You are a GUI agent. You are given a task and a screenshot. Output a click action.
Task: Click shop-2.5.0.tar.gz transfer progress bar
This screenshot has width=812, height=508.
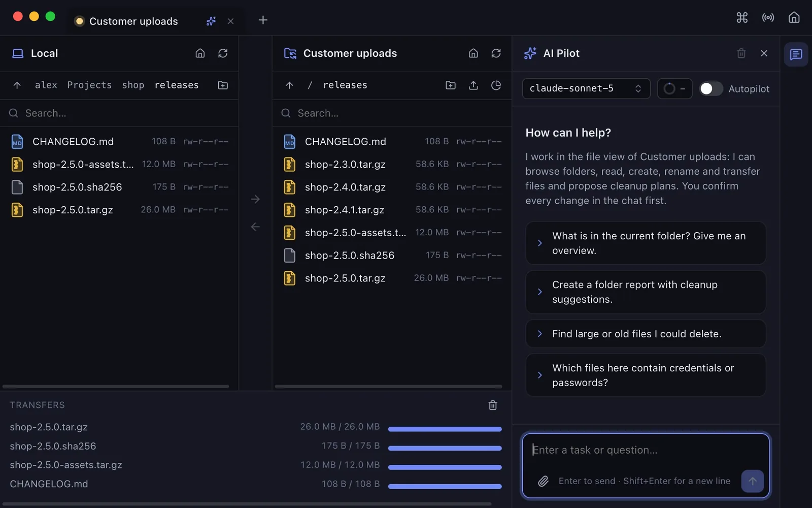[x=445, y=429]
